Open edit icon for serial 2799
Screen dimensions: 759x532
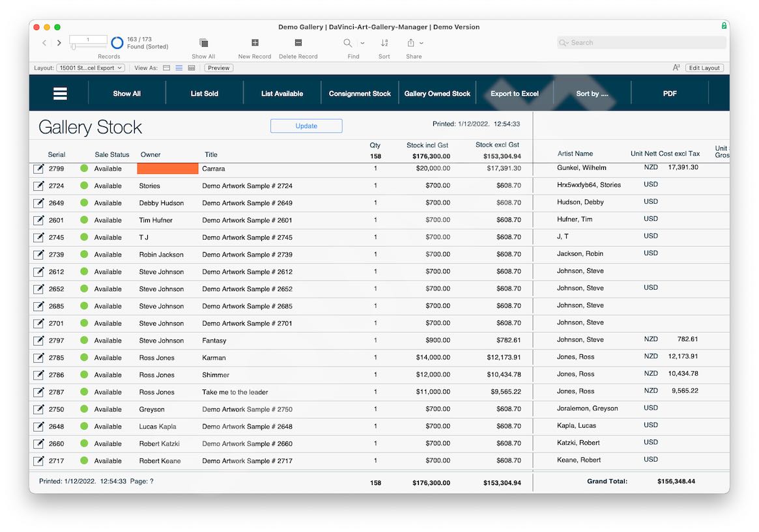click(x=39, y=169)
